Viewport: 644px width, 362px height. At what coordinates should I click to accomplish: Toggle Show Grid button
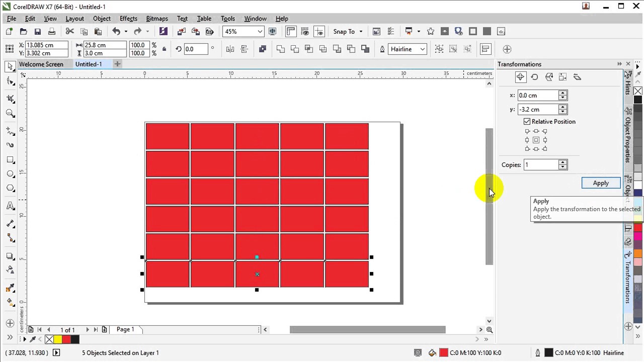click(305, 31)
